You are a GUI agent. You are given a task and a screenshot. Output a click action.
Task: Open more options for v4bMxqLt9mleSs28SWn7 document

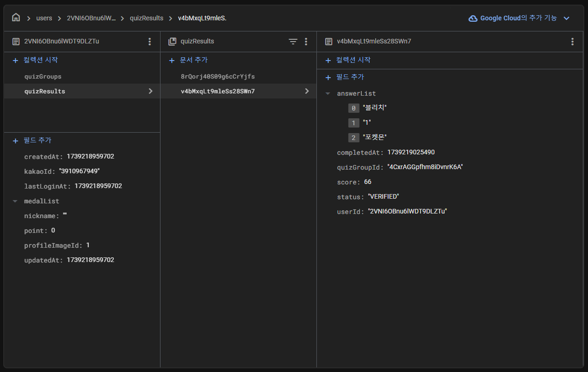pos(572,42)
